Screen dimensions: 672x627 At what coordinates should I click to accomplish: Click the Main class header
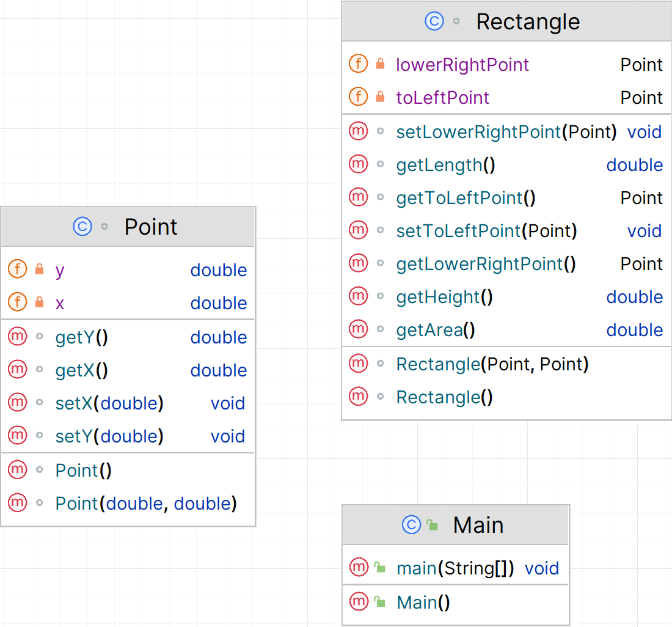[x=478, y=525]
